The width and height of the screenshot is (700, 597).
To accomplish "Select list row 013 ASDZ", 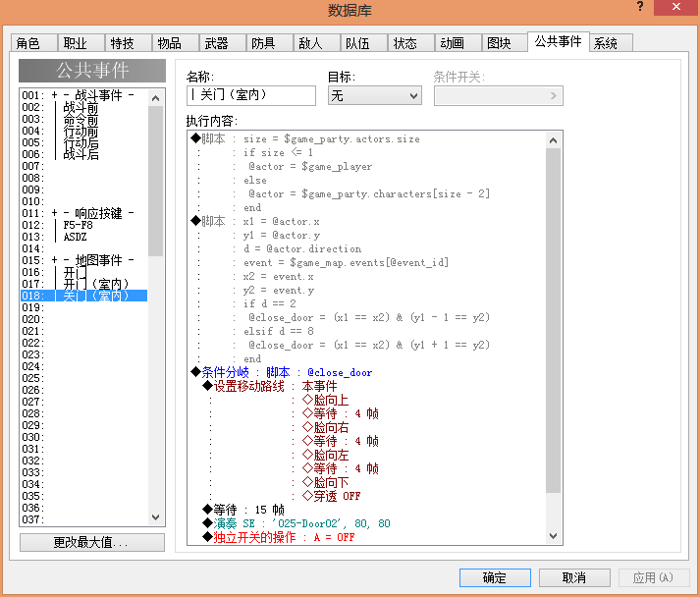I will pyautogui.click(x=83, y=237).
